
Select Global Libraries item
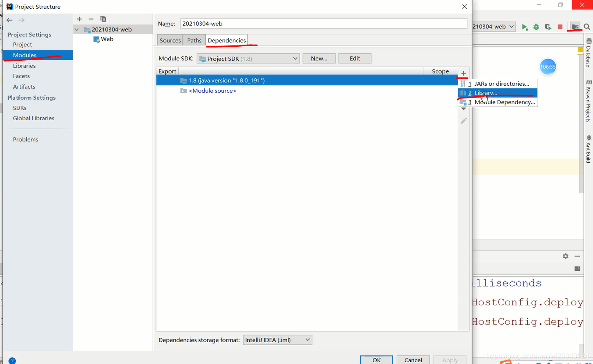tap(33, 118)
